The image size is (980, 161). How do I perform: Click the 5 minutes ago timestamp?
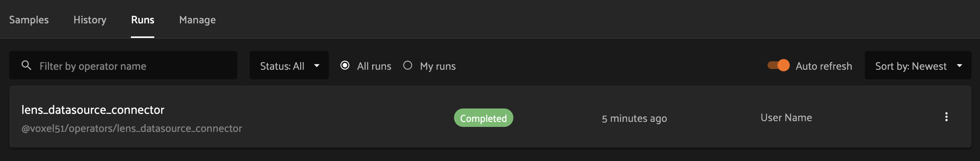tap(634, 118)
